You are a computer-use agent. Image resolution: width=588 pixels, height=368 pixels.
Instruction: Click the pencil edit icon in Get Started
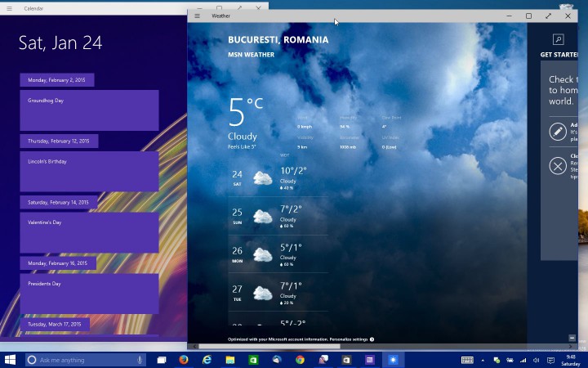[x=558, y=132]
